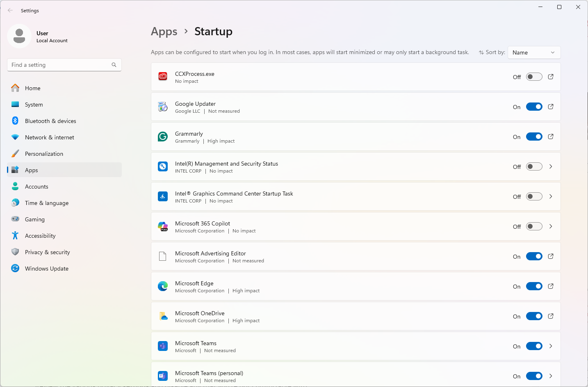
Task: Click the user profile avatar
Action: [x=19, y=36]
